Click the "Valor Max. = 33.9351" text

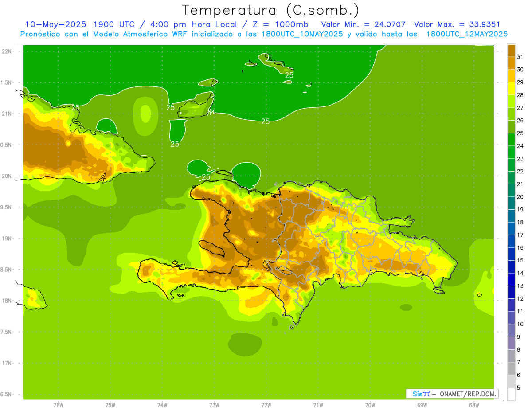point(457,24)
